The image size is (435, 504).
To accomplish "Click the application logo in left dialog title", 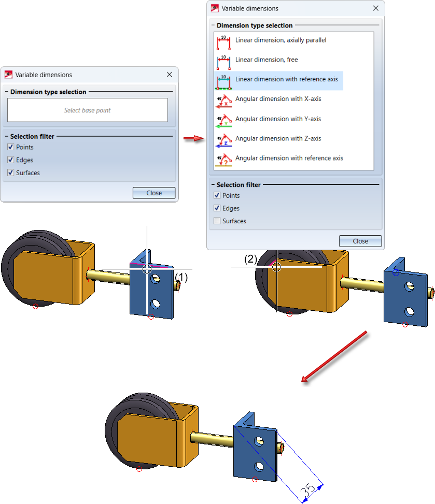I will (x=8, y=75).
